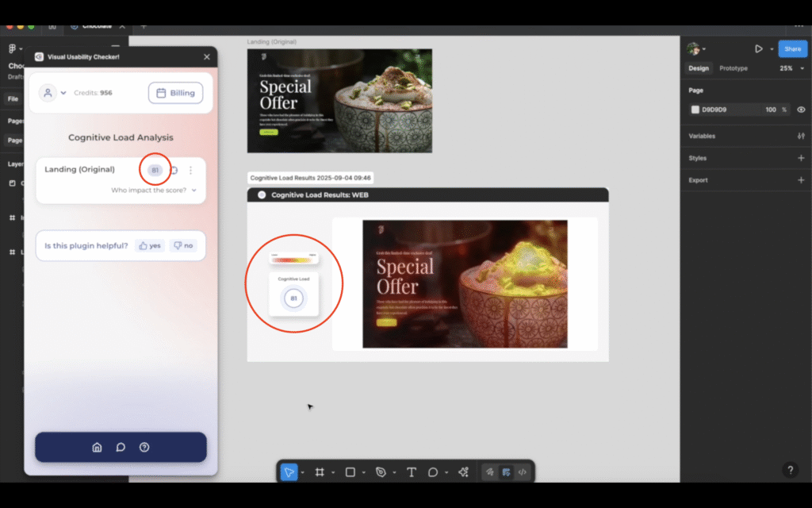
Task: Switch to Draw mode toggle
Action: coord(490,472)
